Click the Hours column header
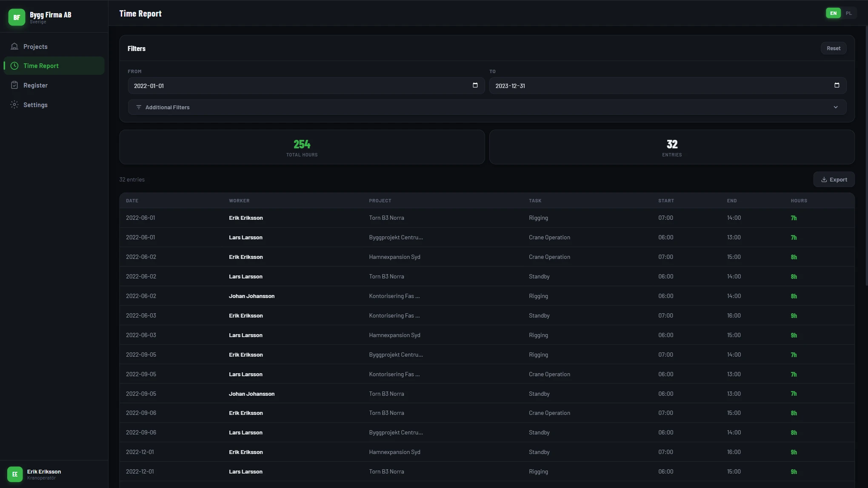 pos(799,201)
